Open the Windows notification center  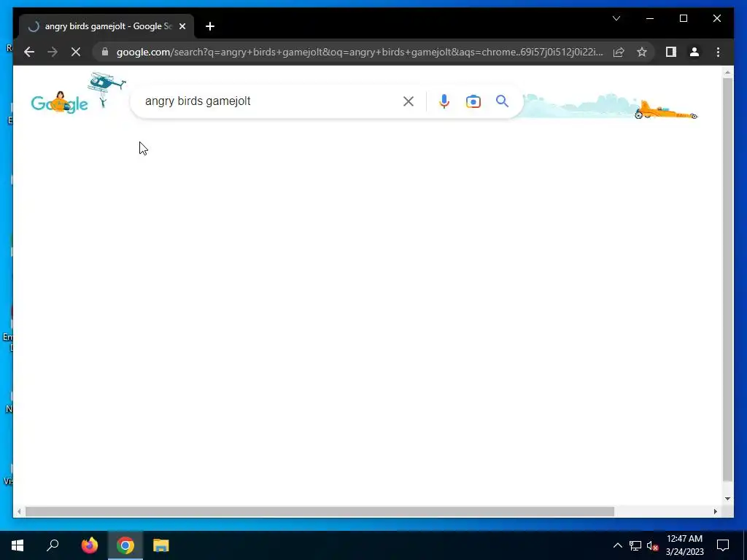click(723, 545)
